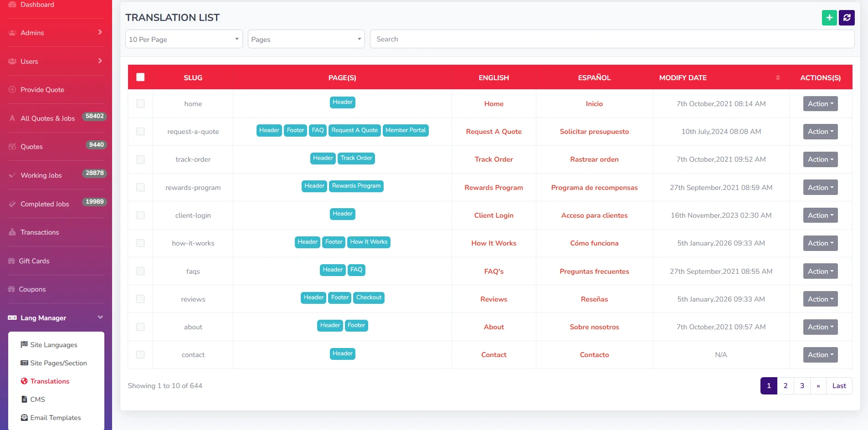Open the CMS menu item
868x430 pixels.
tap(37, 399)
